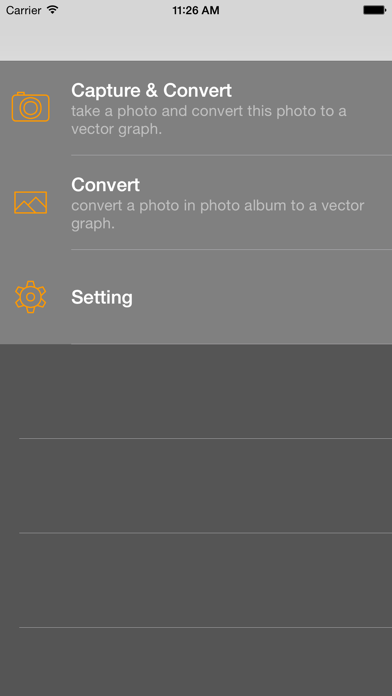This screenshot has width=392, height=696.
Task: Tap the empty light-gray navigation bar
Action: tap(196, 40)
